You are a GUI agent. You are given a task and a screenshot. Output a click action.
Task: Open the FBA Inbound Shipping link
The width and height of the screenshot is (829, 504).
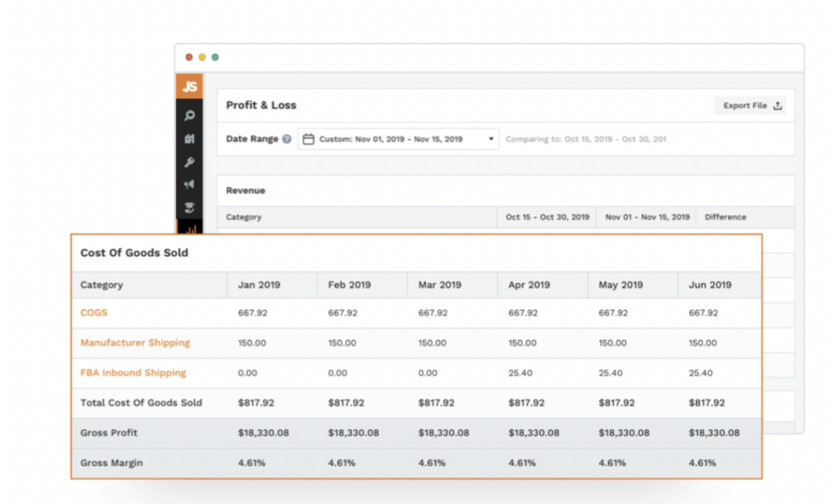pos(133,373)
